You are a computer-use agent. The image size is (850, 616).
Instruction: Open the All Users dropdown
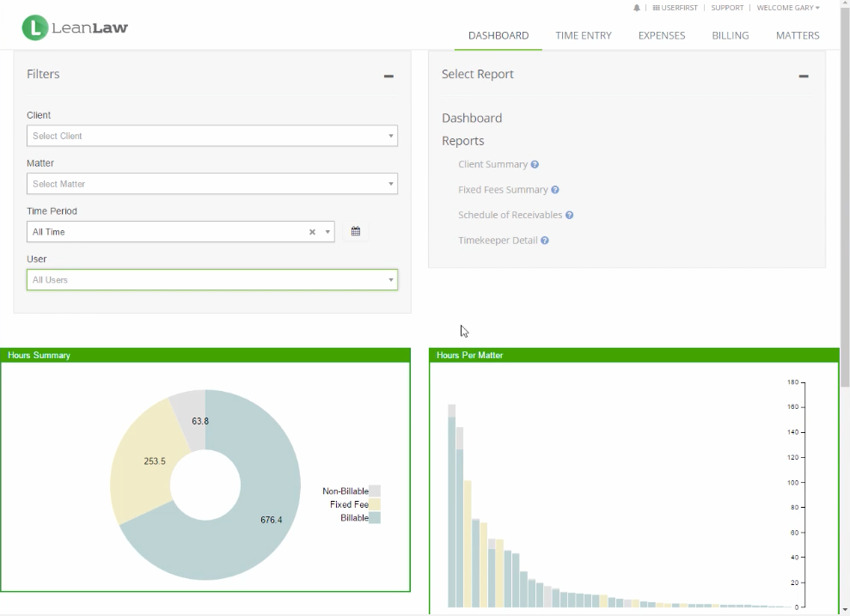[x=212, y=279]
